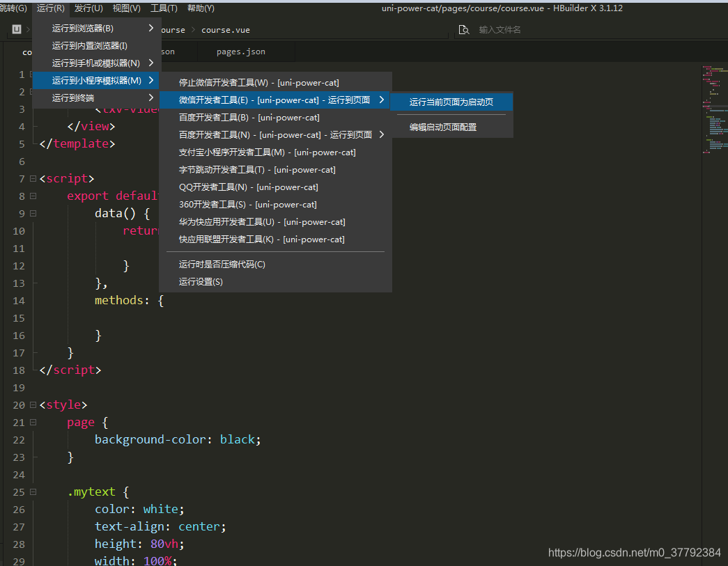Collapse the .mytext fold on line 25
The image size is (728, 566).
(33, 492)
